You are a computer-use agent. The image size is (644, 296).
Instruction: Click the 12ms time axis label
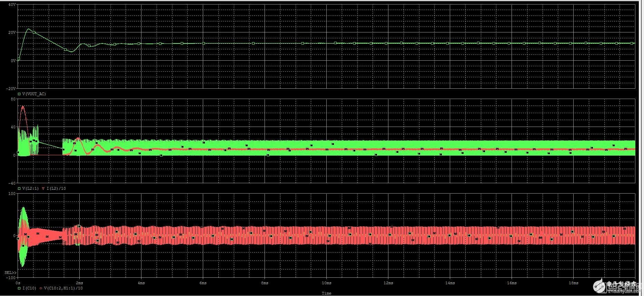point(388,283)
